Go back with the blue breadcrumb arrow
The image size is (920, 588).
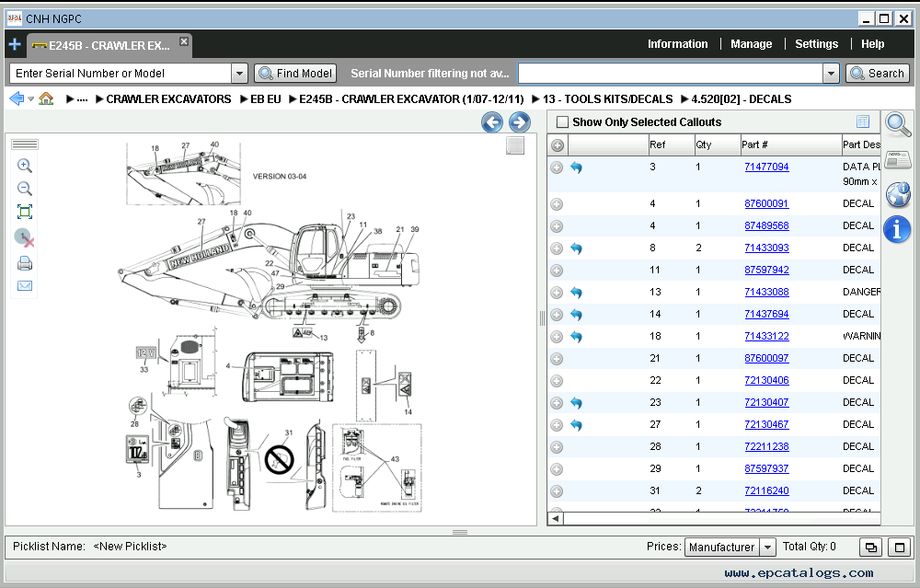(17, 98)
